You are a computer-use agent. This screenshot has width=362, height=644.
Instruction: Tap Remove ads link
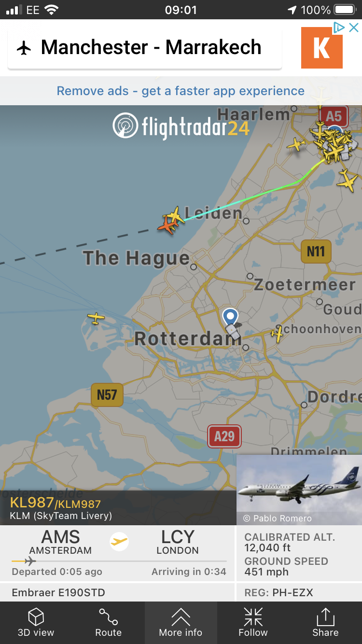pyautogui.click(x=181, y=91)
